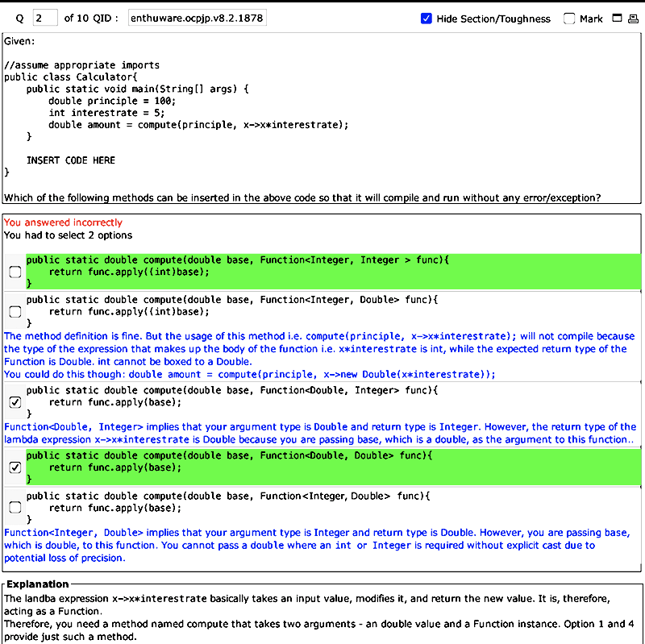Uncheck the Function<Double, Double> option
The image size is (645, 644).
pyautogui.click(x=15, y=467)
